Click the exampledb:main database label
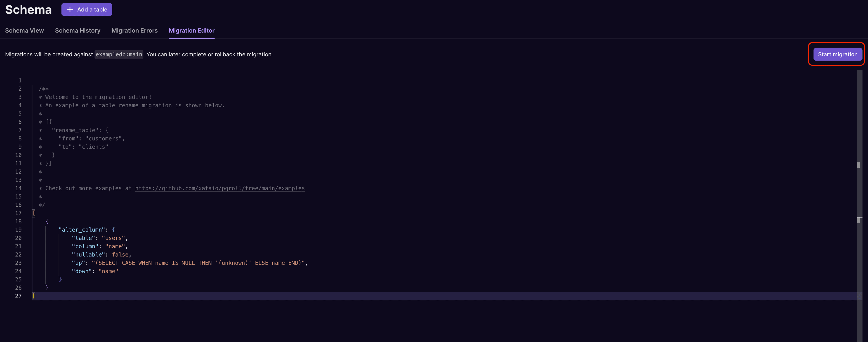The height and width of the screenshot is (342, 868). (x=119, y=54)
